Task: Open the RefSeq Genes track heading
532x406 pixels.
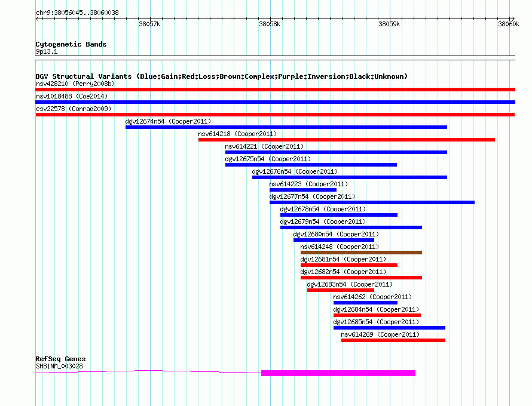Action: (x=61, y=359)
